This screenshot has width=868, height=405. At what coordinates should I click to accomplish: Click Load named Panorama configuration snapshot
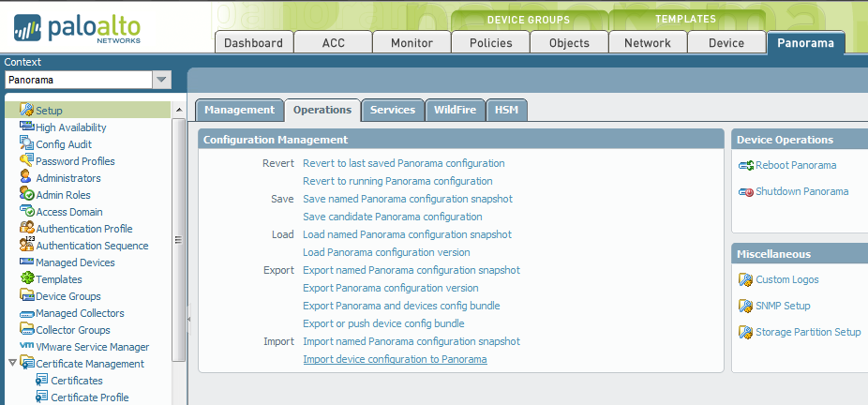pos(407,234)
